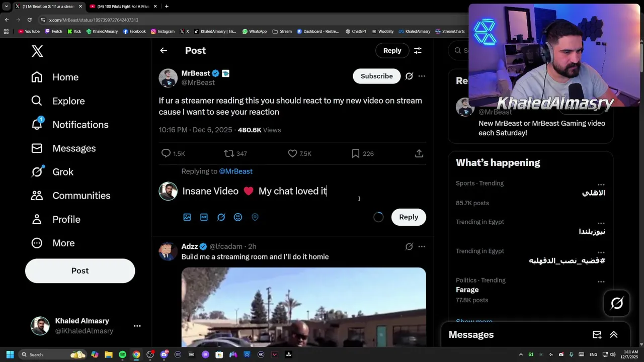Screen dimensions: 644x362
Task: Open Kick bookmark
Action: (x=74, y=31)
